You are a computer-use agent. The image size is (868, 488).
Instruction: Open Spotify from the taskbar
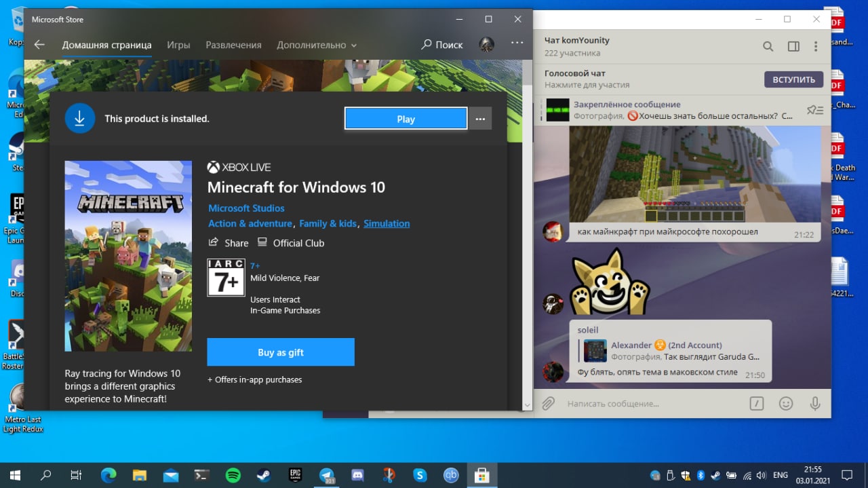[x=233, y=475]
